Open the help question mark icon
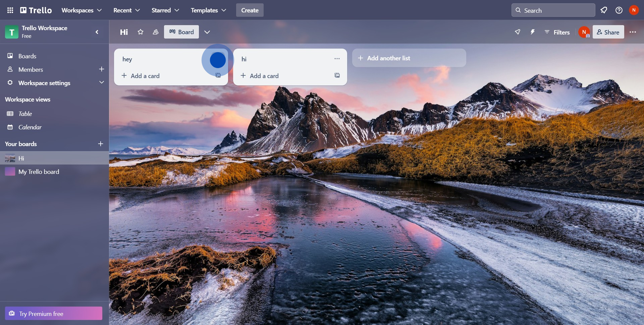Image resolution: width=644 pixels, height=325 pixels. (x=619, y=10)
